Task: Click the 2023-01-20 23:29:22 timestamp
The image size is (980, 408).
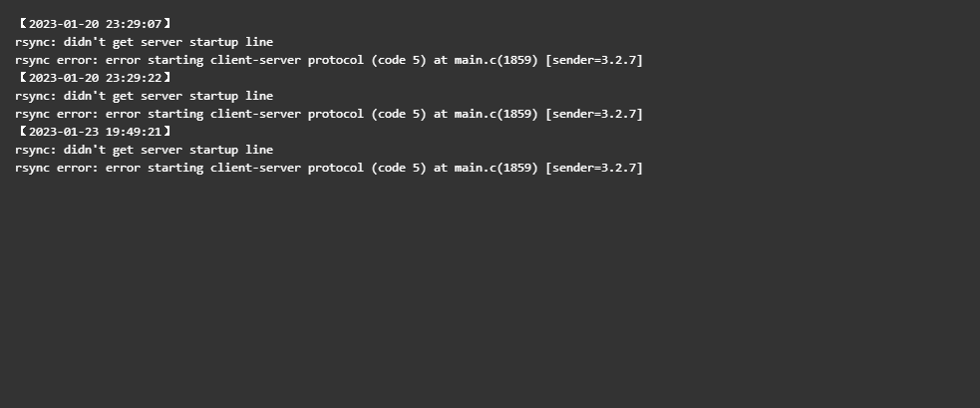Action: tap(95, 78)
